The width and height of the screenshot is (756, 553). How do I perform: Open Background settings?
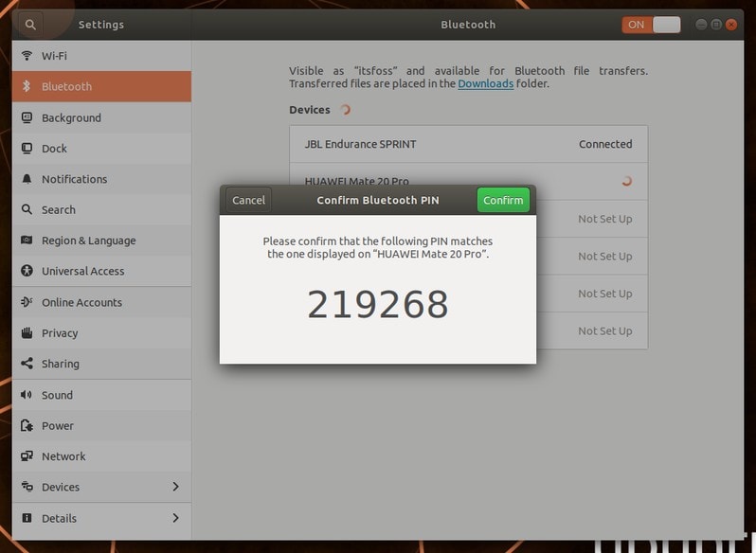click(x=101, y=117)
